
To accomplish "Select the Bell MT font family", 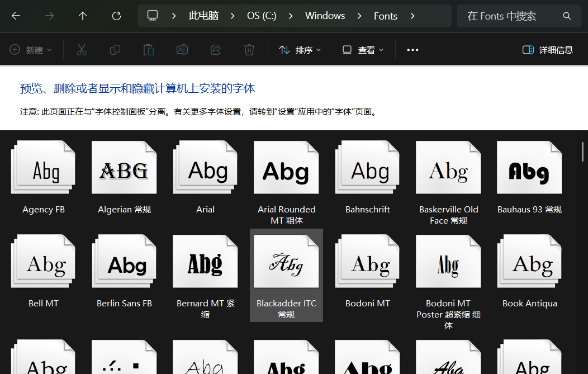I will click(x=44, y=271).
